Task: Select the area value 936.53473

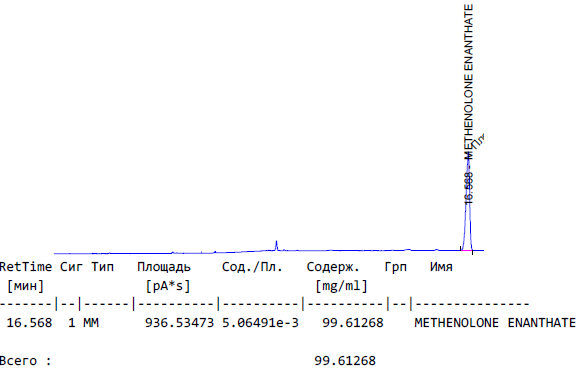Action: (x=179, y=323)
